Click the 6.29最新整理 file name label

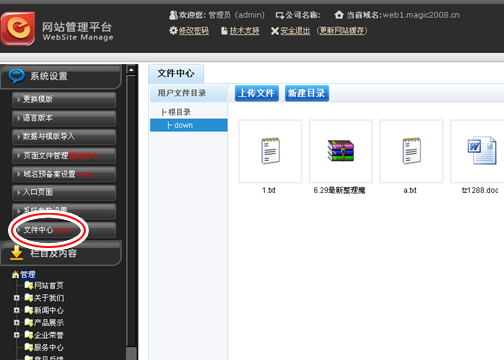339,190
